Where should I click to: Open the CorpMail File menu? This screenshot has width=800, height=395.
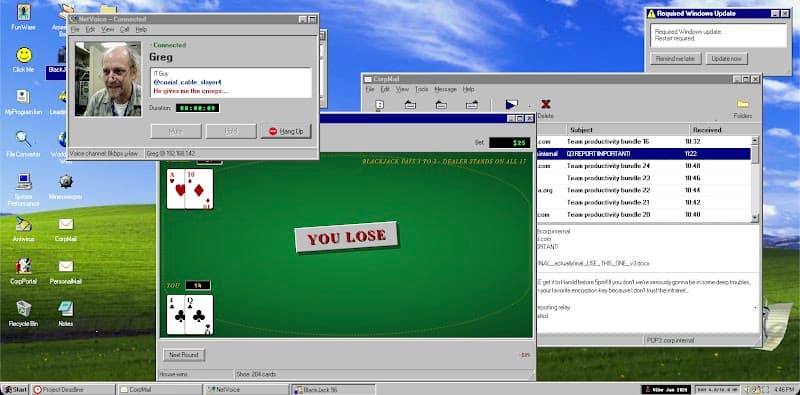(370, 89)
